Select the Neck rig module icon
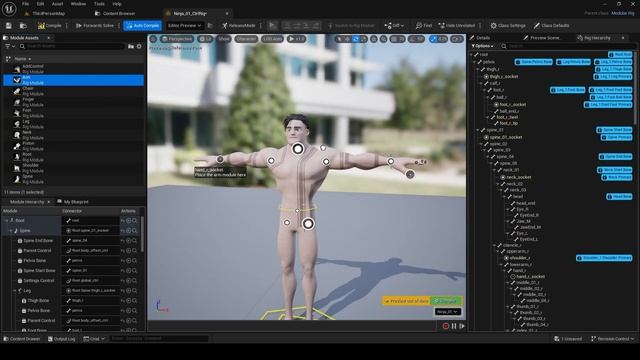Viewport: 640px width, 360px height. (17, 135)
